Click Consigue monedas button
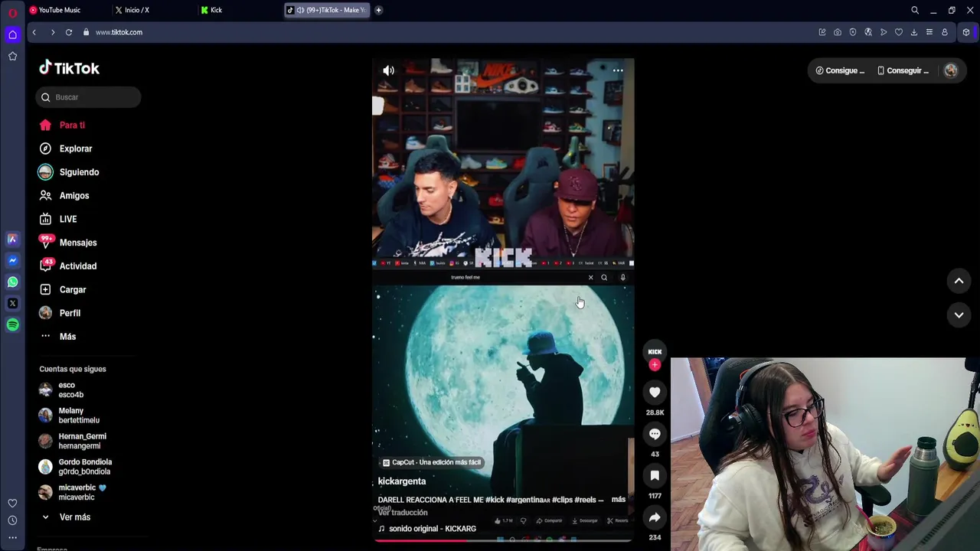 pos(840,70)
